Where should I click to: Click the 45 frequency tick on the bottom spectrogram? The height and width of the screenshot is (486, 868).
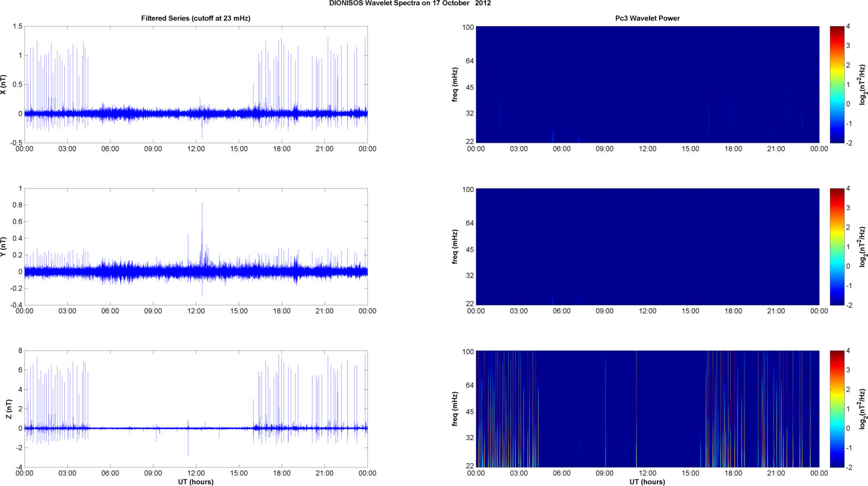tap(470, 411)
